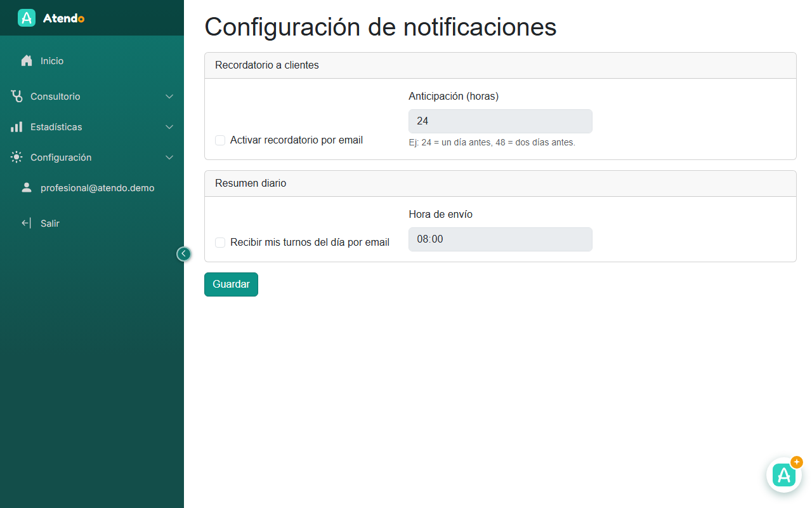Click the Anticipación (horas) label
This screenshot has height=508, width=812.
click(454, 97)
